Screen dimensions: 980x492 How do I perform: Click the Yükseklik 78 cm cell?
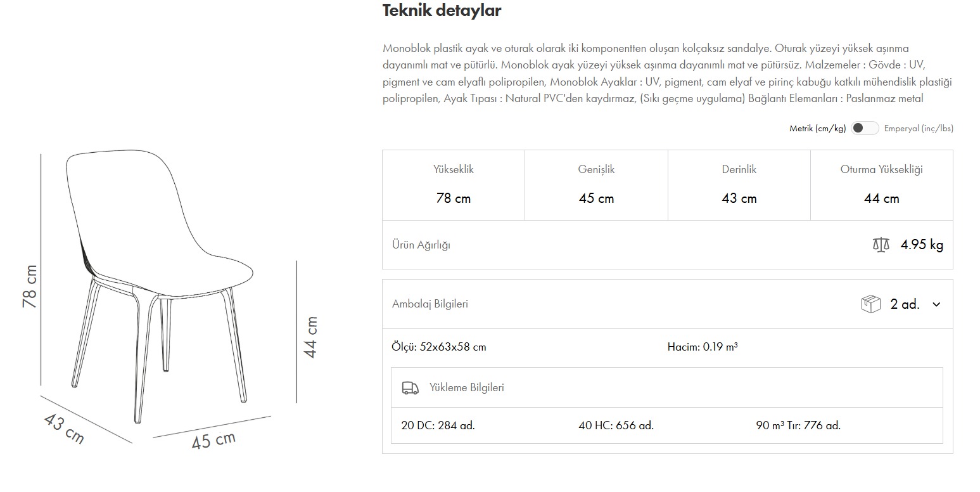(x=454, y=184)
